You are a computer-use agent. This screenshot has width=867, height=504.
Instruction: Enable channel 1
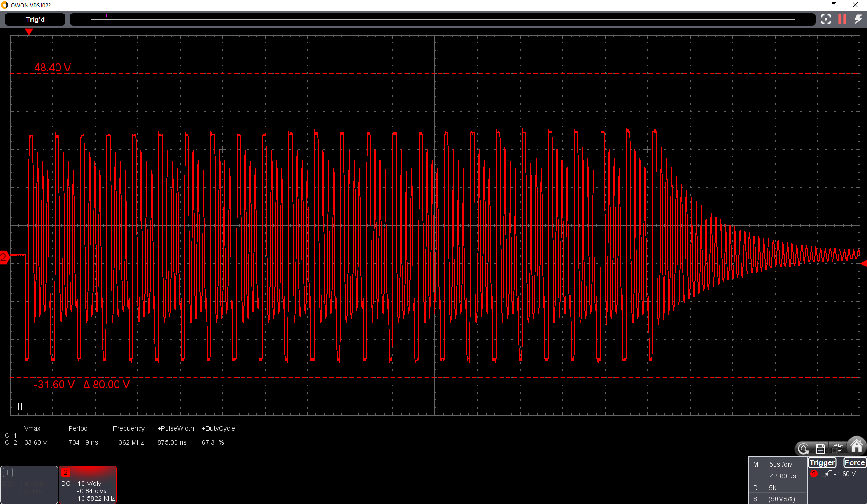click(8, 473)
